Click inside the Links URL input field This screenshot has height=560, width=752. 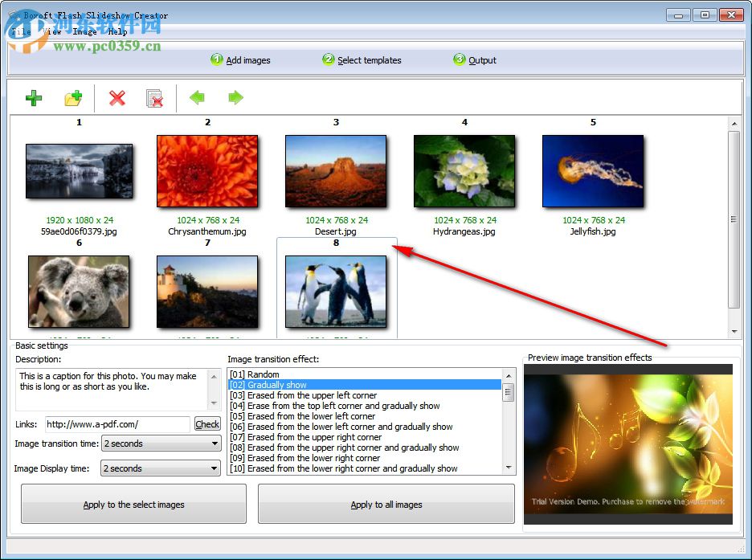coord(116,423)
